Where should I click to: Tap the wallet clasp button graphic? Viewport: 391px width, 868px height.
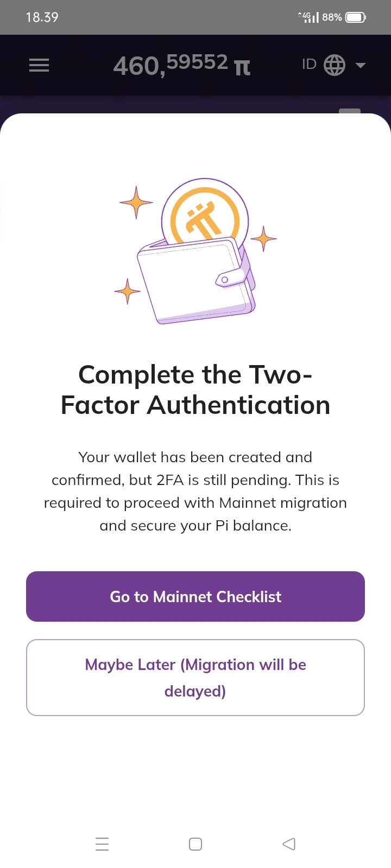click(x=230, y=277)
